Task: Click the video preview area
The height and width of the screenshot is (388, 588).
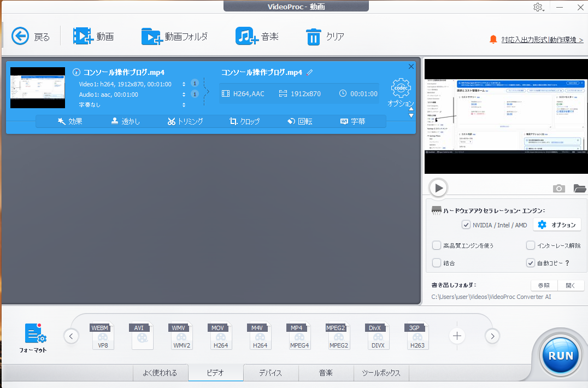Action: point(506,116)
